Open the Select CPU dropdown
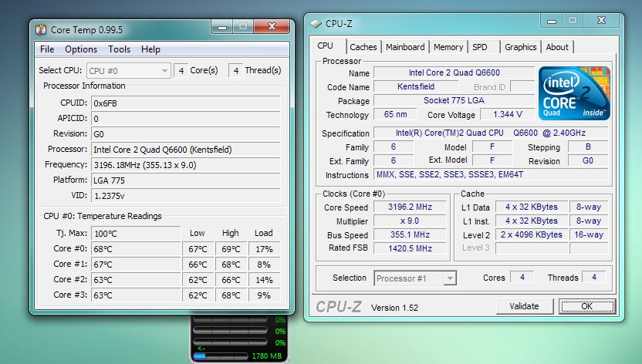 click(x=128, y=70)
